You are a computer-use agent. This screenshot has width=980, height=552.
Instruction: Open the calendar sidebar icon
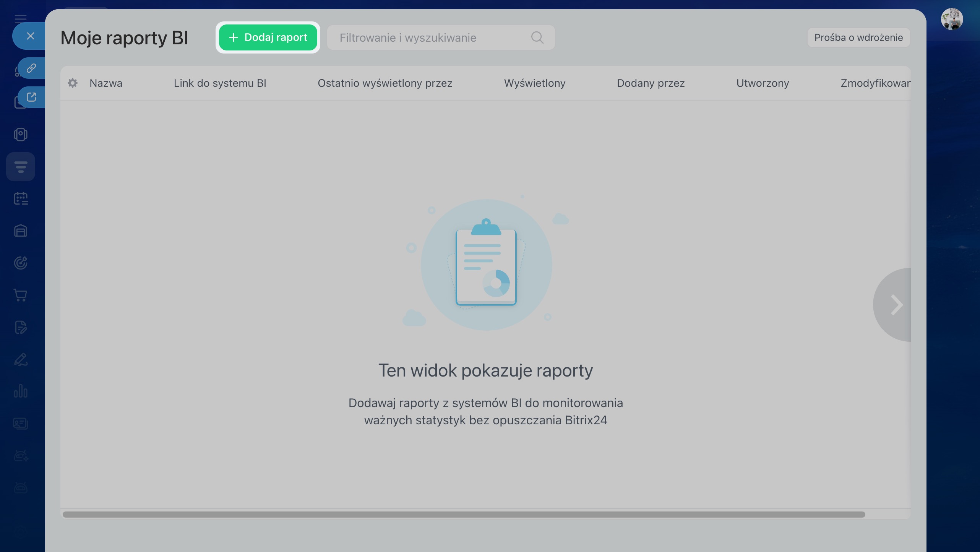coord(21,199)
